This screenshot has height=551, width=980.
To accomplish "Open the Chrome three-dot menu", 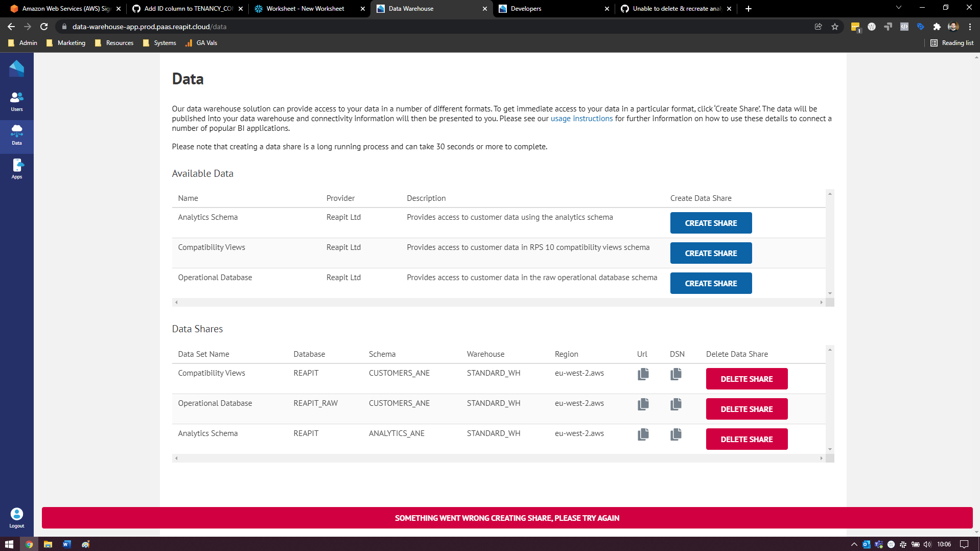I will point(970,27).
